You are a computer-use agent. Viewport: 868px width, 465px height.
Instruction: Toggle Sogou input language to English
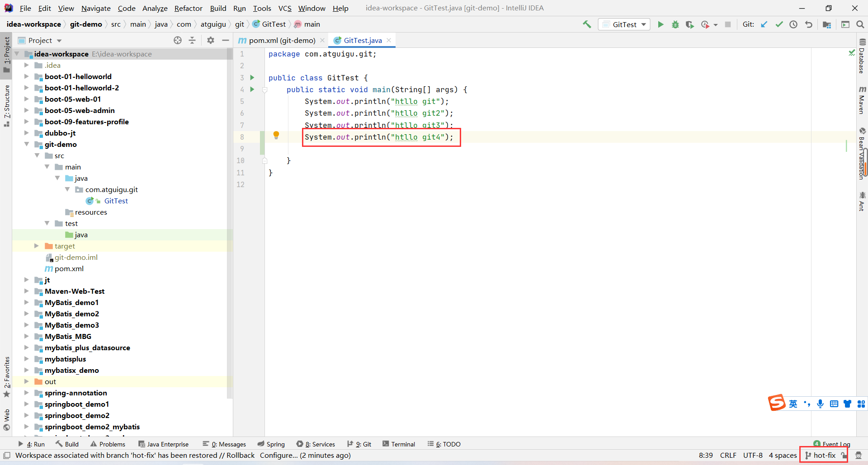click(x=793, y=404)
